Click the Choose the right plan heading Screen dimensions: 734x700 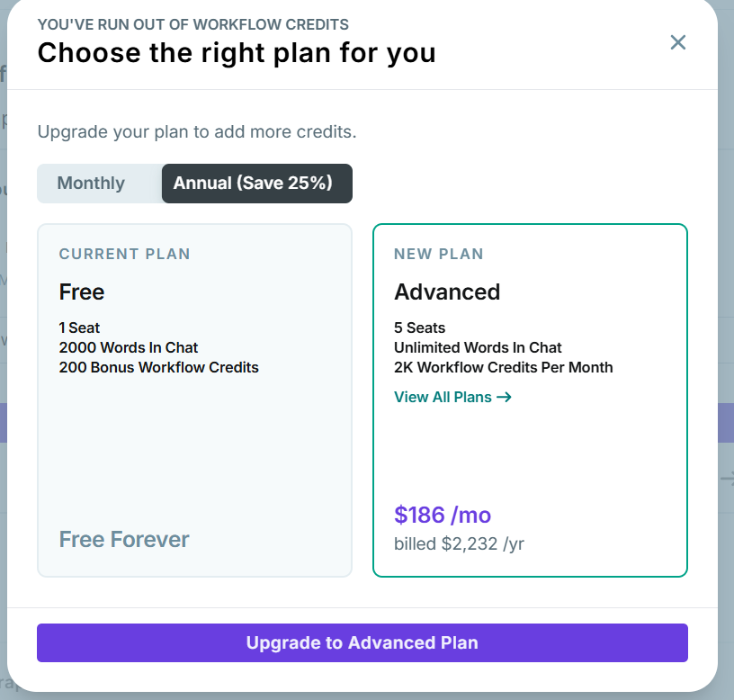[x=237, y=53]
